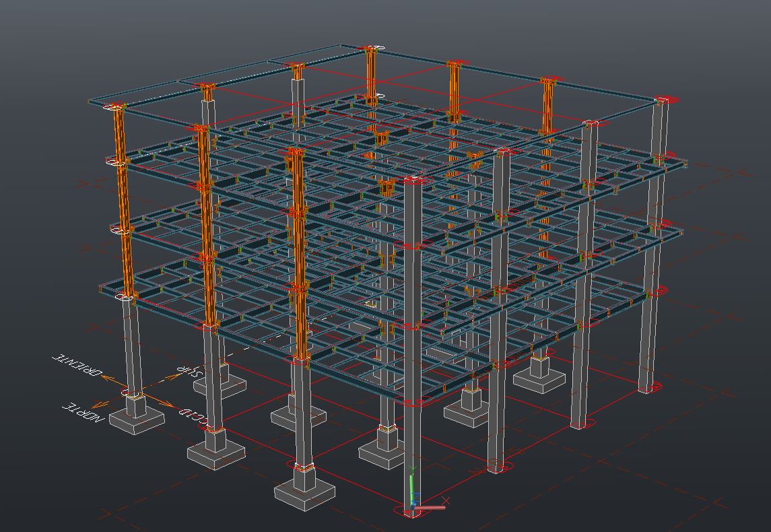Select the left-most orange column at roof level
Screen dimensions: 771x532
coord(119,135)
